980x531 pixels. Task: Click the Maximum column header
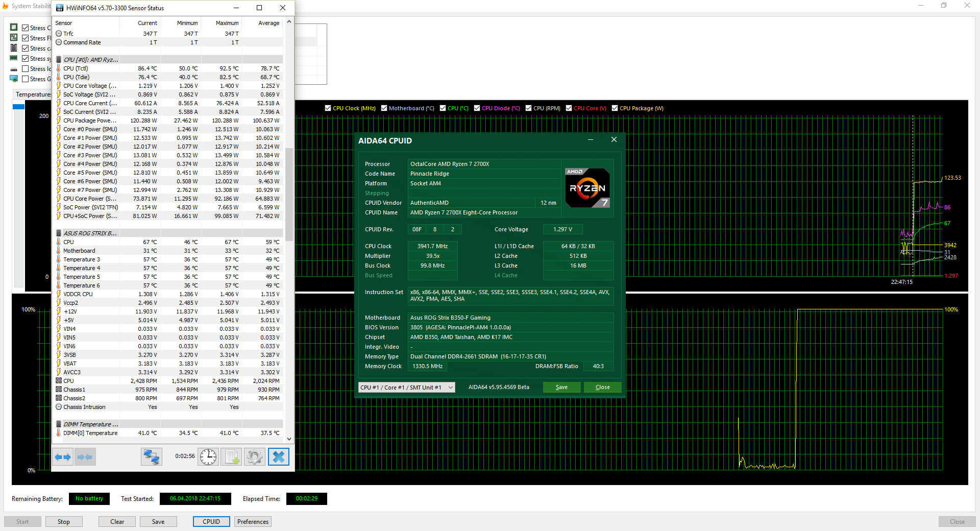pos(222,23)
